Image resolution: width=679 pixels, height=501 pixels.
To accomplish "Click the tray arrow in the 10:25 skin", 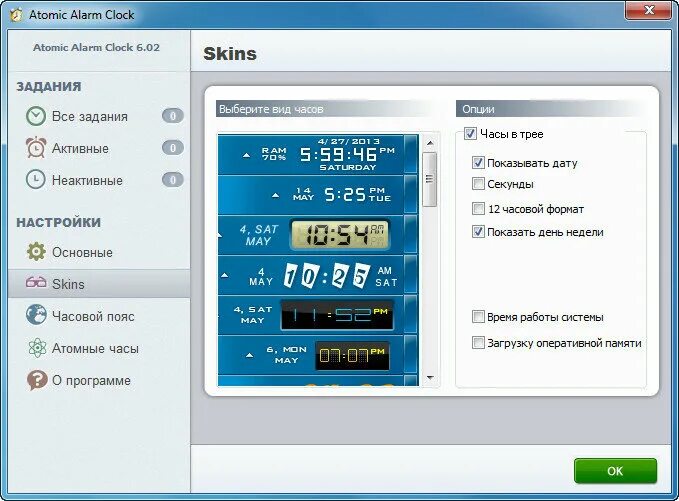I will (225, 275).
